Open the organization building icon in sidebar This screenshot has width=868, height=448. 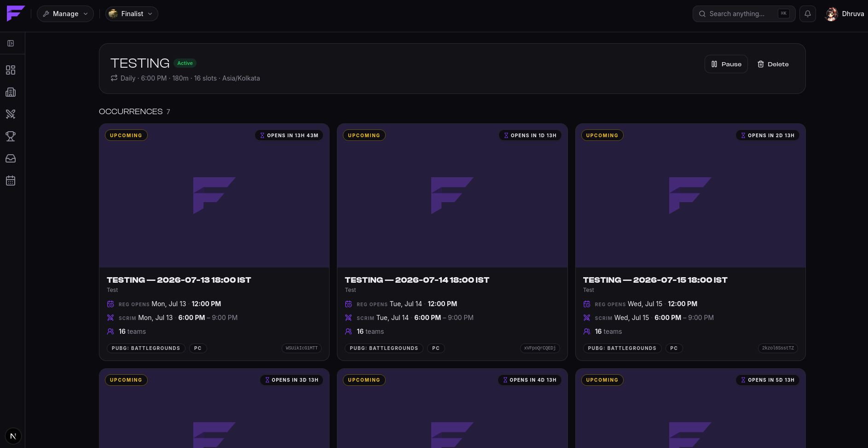click(11, 92)
